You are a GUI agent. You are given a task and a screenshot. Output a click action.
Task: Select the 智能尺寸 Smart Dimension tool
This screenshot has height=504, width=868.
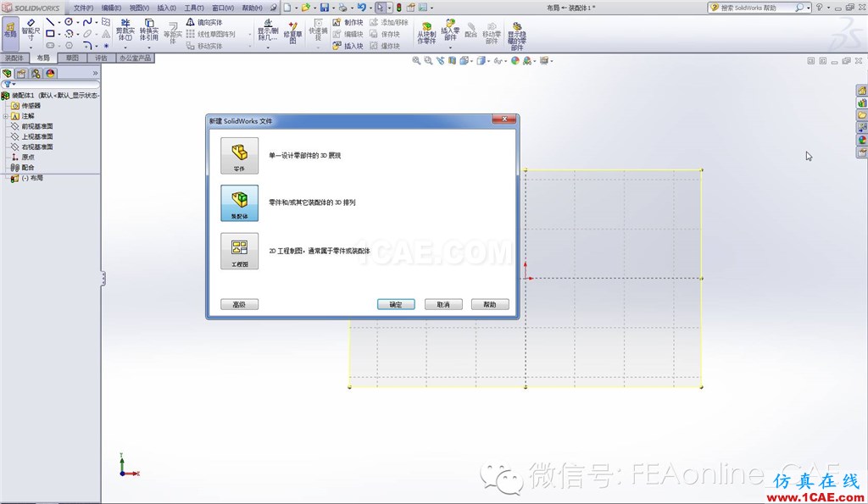(31, 30)
